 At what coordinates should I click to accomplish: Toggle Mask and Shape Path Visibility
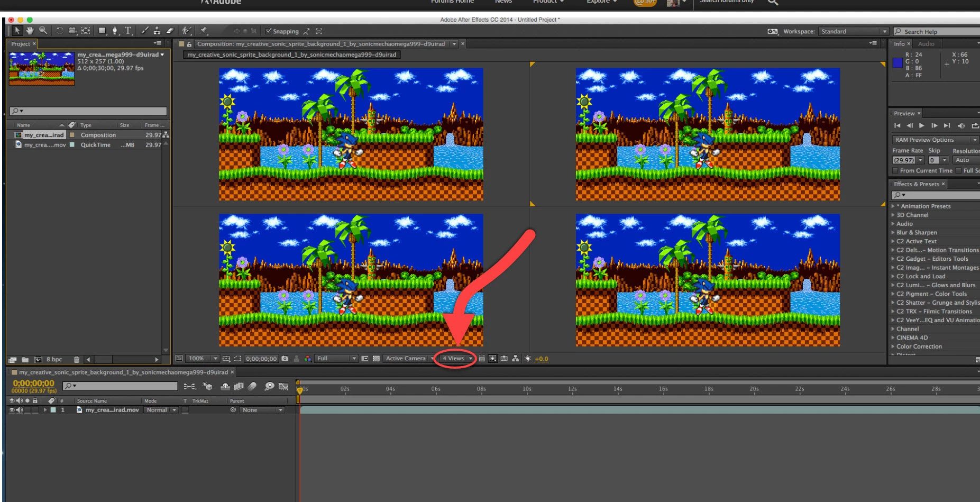[237, 358]
